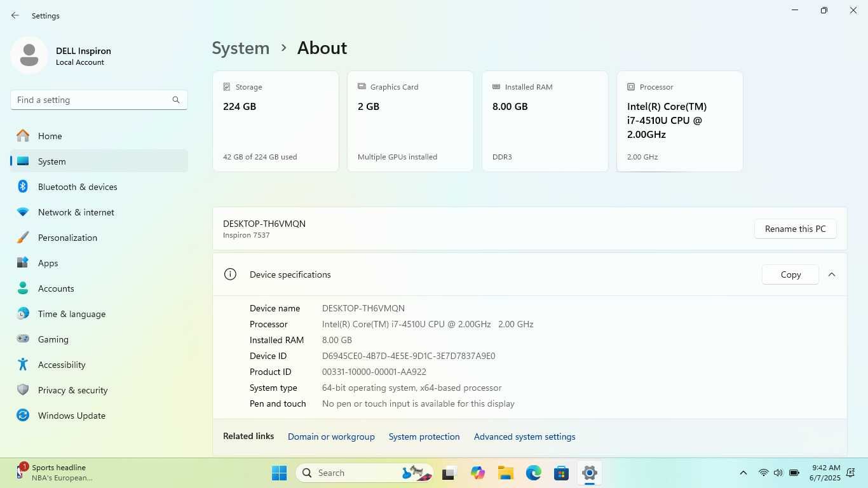
Task: Click the search magnifier in Find a setting
Action: point(176,100)
